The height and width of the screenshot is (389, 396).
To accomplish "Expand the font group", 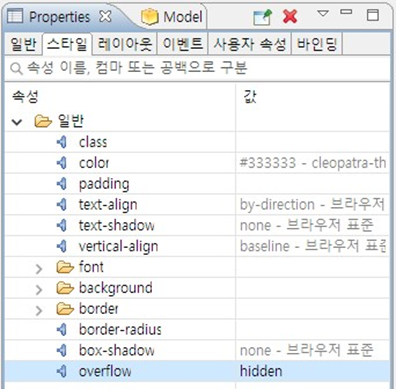I will pyautogui.click(x=39, y=269).
